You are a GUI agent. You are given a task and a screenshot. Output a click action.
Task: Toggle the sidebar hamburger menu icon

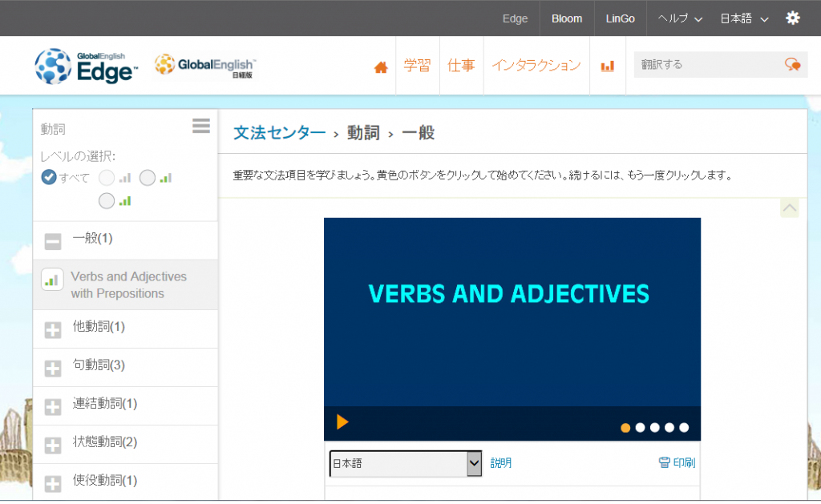[201, 126]
